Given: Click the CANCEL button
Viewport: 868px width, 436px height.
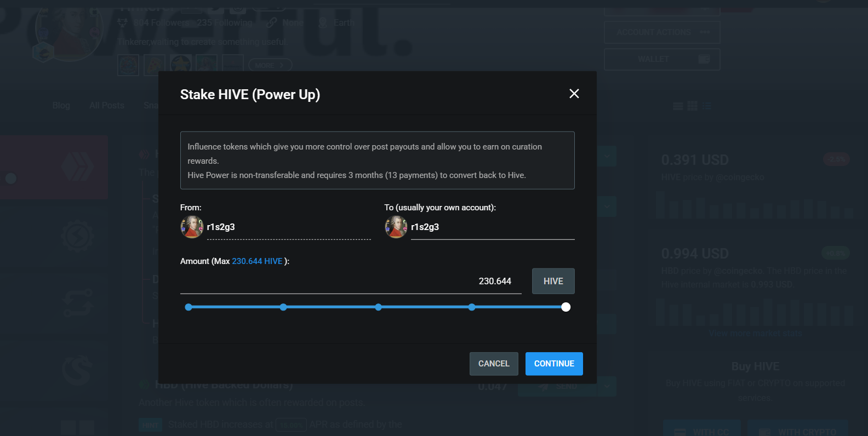Looking at the screenshot, I should click(x=494, y=364).
